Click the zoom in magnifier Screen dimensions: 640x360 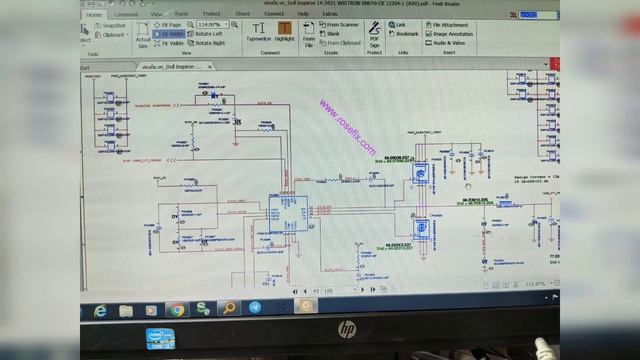tap(235, 25)
